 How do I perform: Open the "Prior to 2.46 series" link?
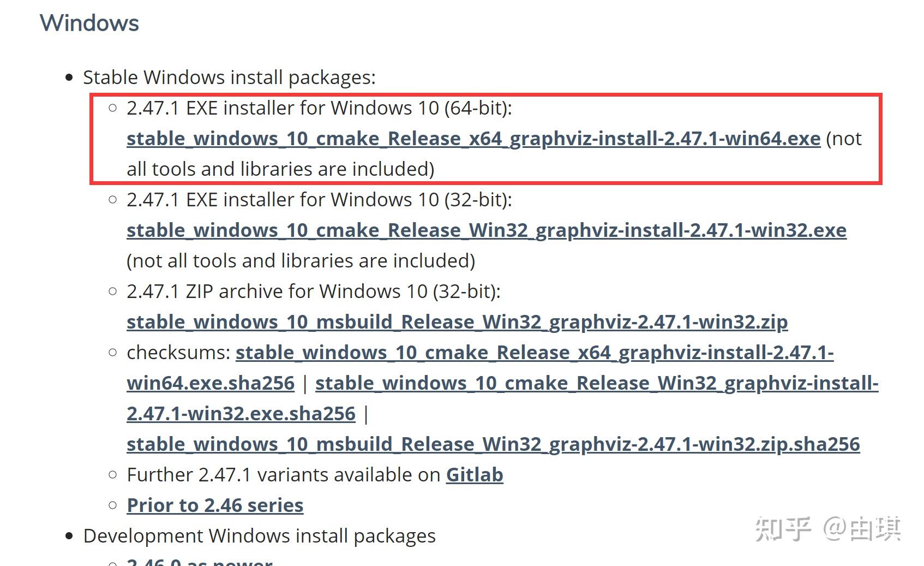pos(214,505)
